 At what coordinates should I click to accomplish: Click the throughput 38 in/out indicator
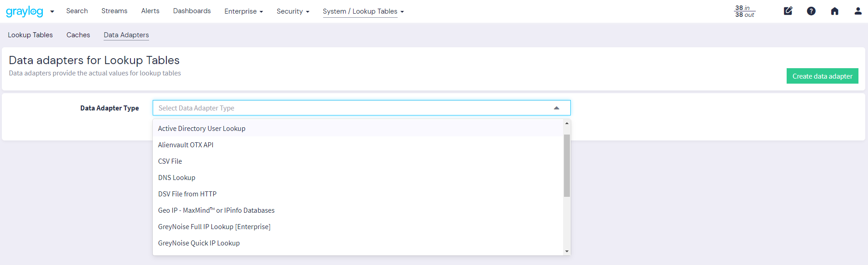pyautogui.click(x=744, y=11)
